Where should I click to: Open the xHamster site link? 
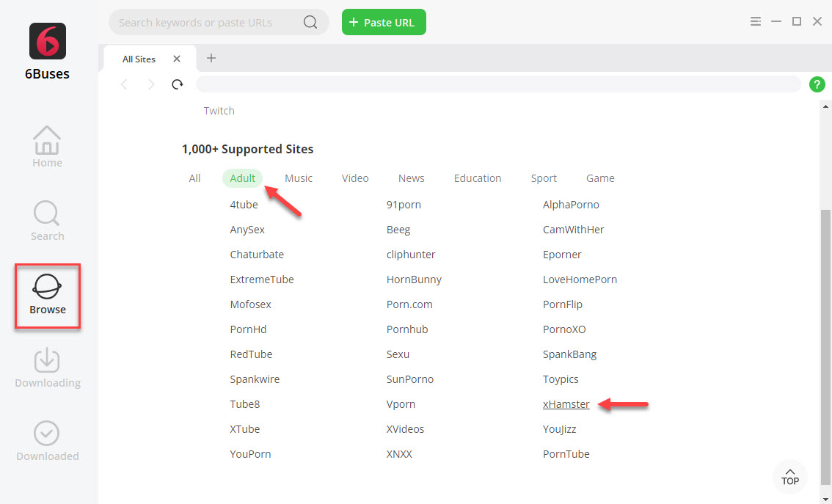566,404
